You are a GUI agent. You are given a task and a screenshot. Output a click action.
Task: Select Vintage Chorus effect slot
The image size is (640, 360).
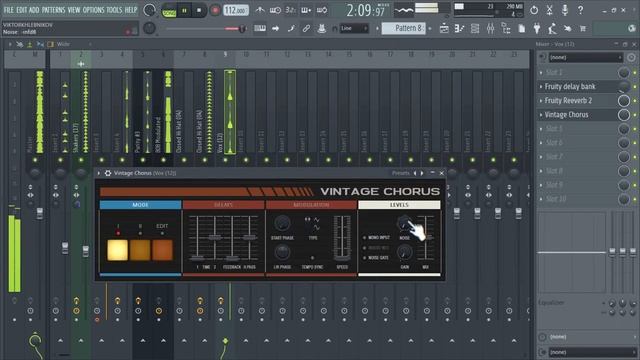[567, 115]
